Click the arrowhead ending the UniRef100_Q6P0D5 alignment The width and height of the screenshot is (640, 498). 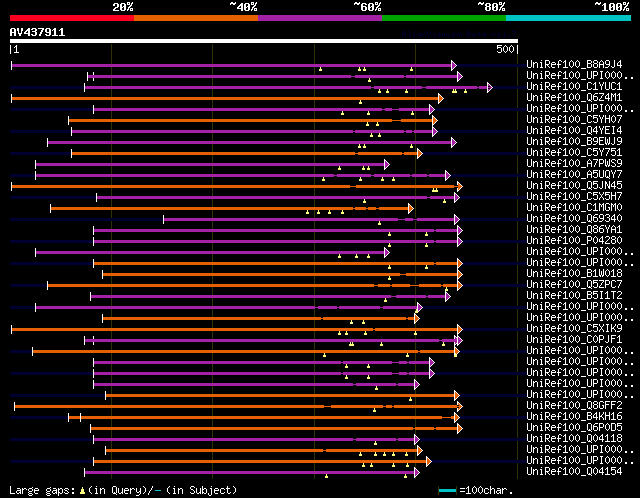pos(460,429)
